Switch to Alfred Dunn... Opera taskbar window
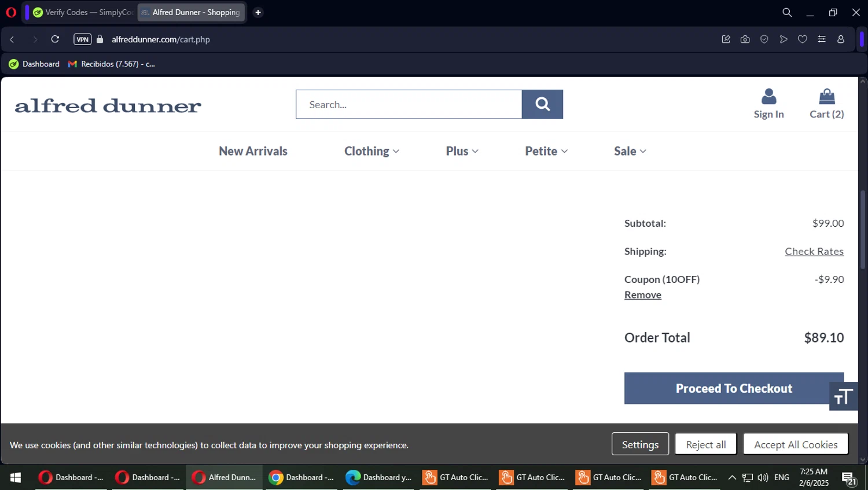868x490 pixels. (x=225, y=477)
